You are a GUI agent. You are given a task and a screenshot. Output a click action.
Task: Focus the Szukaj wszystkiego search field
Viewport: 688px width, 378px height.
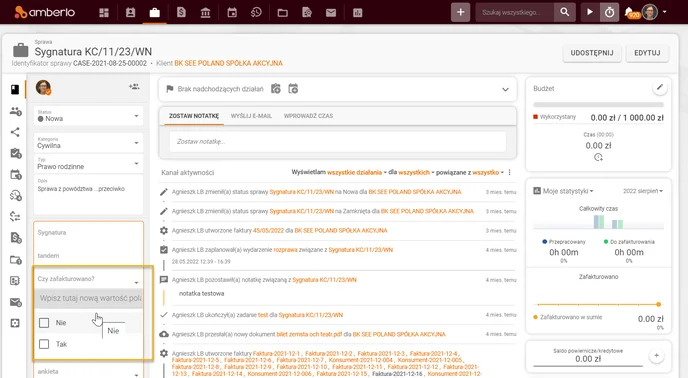[x=514, y=12]
